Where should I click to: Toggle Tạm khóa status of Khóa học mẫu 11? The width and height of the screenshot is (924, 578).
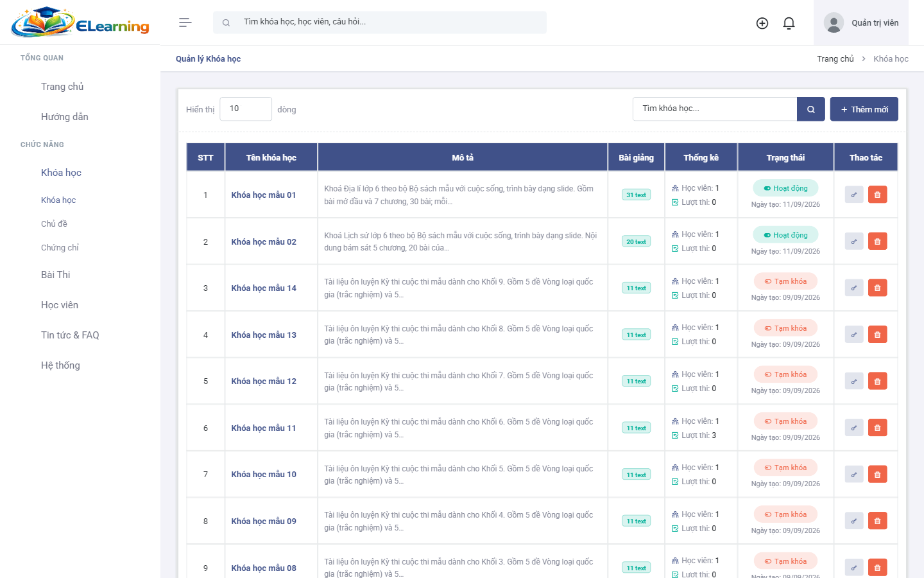785,421
